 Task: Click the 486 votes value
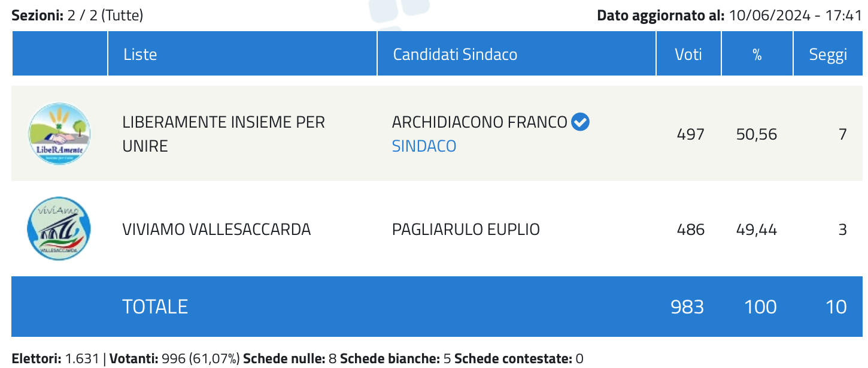point(690,229)
